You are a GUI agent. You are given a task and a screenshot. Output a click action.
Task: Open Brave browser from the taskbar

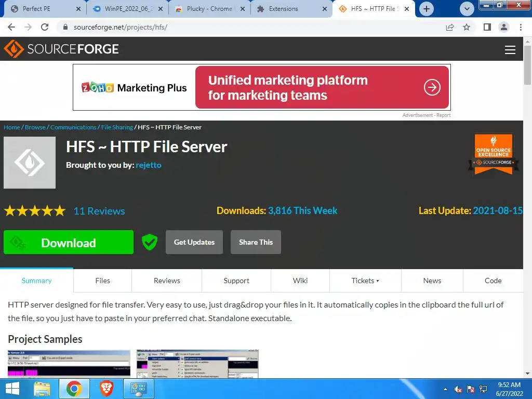pos(107,389)
